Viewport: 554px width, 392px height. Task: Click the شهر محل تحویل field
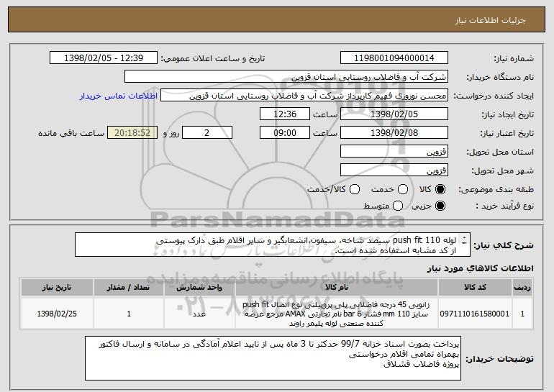click(394, 170)
